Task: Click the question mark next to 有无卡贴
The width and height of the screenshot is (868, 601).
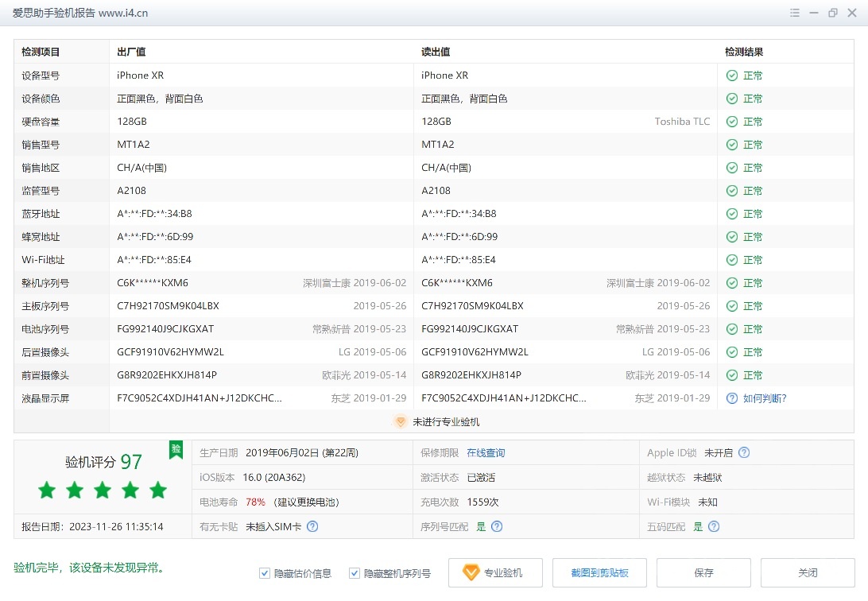Action: (312, 526)
